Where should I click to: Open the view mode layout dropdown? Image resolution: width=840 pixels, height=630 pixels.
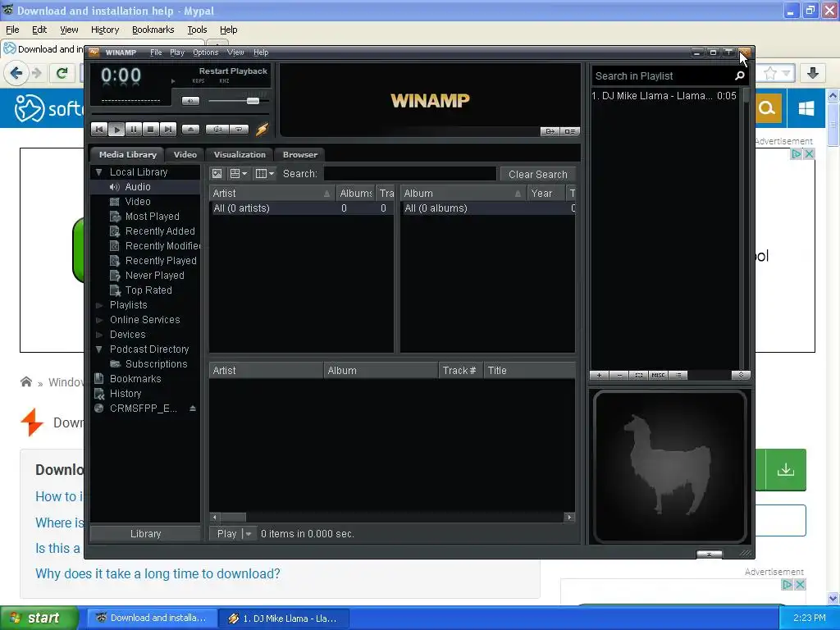(x=239, y=174)
